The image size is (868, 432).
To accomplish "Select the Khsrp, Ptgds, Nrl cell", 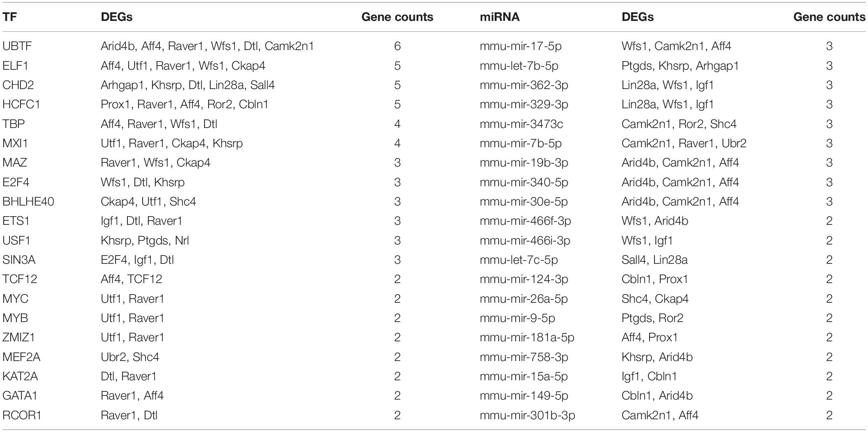I will coord(145,240).
